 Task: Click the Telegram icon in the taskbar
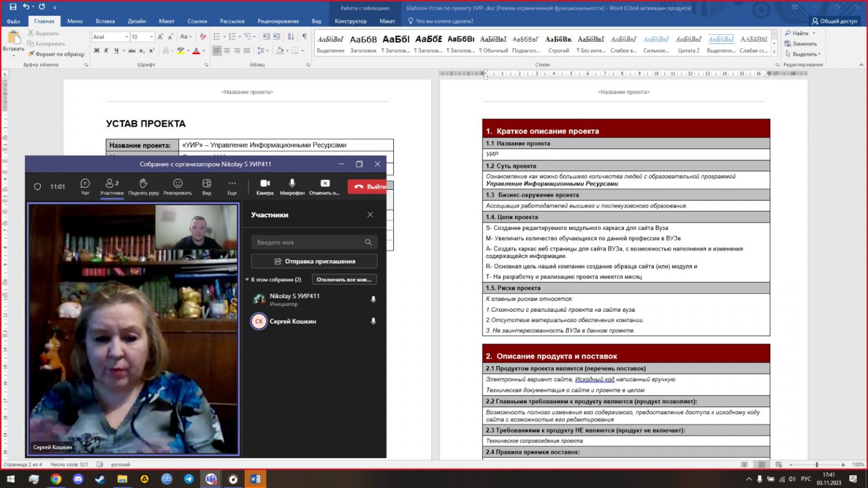[189, 479]
